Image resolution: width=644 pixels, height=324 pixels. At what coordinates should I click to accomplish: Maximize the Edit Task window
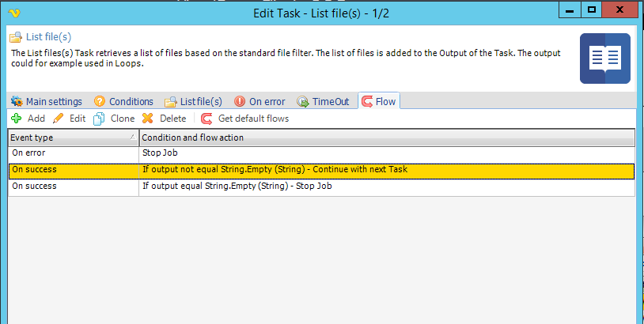tap(592, 9)
